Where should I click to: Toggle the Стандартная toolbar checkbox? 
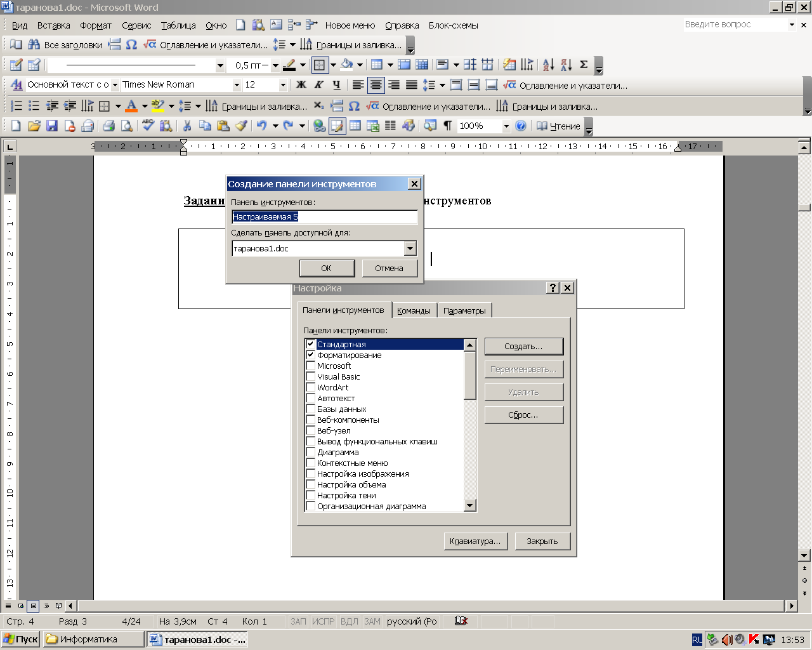click(311, 344)
